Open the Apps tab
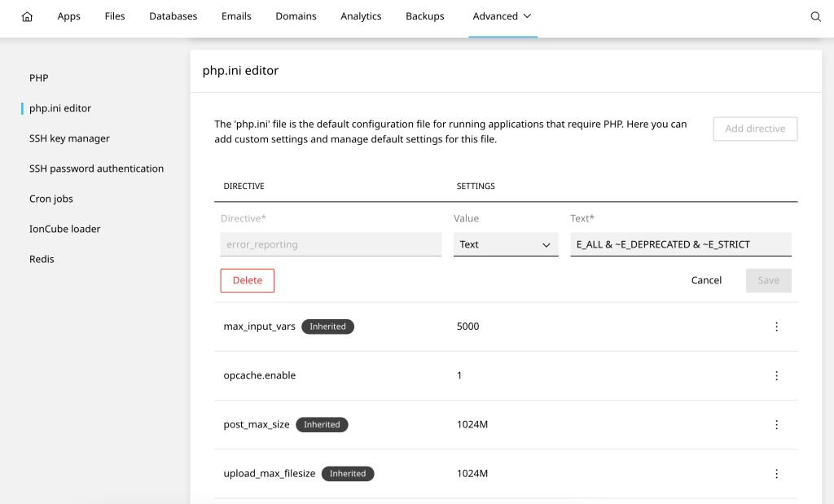The image size is (834, 504). [68, 16]
